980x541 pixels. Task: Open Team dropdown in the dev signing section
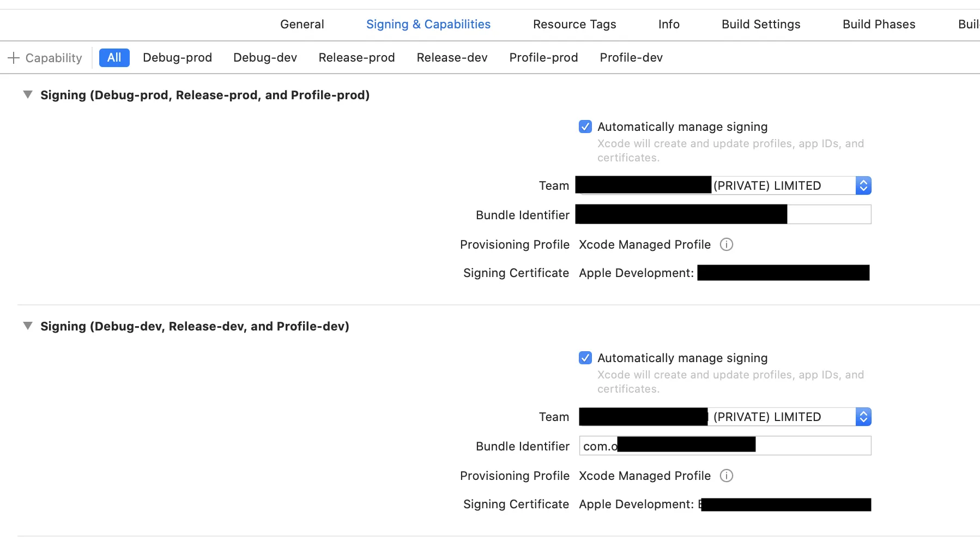(863, 417)
